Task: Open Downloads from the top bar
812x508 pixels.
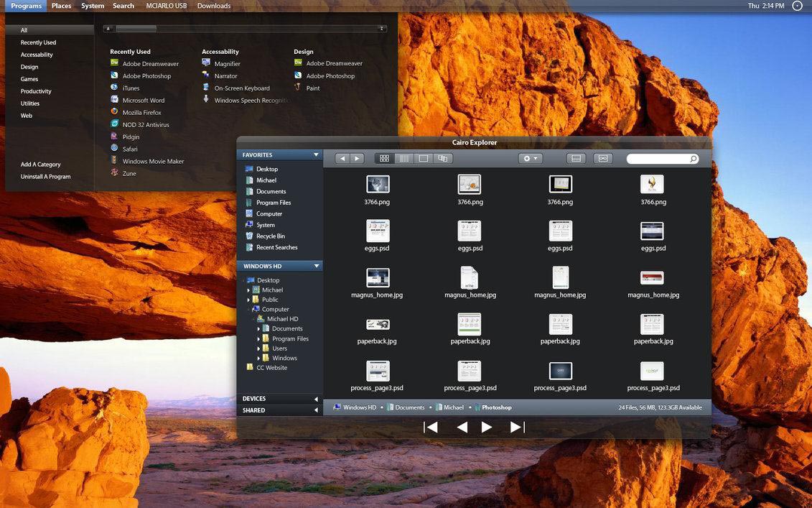Action: point(214,6)
